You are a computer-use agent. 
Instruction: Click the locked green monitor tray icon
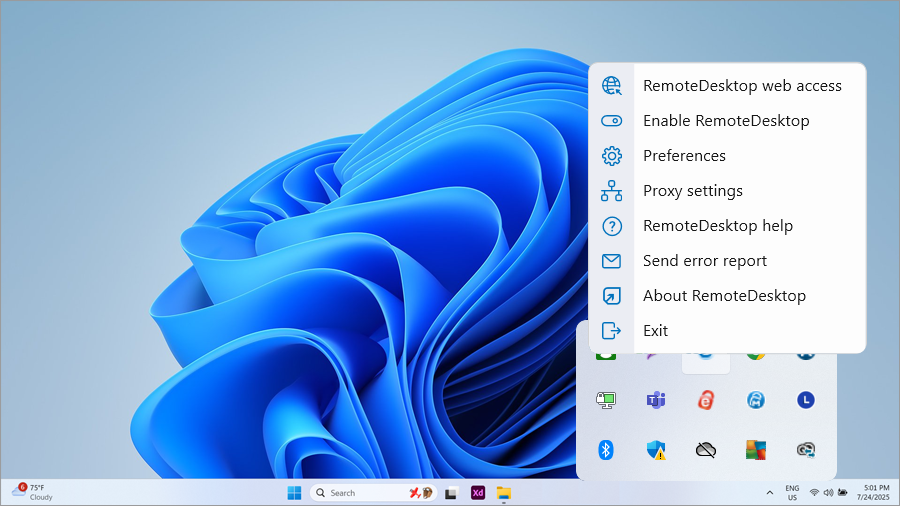[x=606, y=400]
